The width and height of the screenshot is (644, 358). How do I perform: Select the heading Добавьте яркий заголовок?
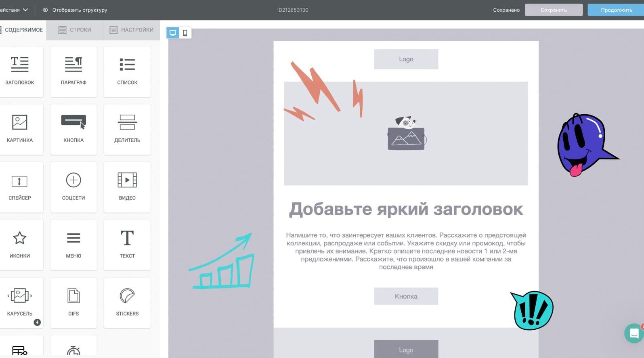[406, 209]
